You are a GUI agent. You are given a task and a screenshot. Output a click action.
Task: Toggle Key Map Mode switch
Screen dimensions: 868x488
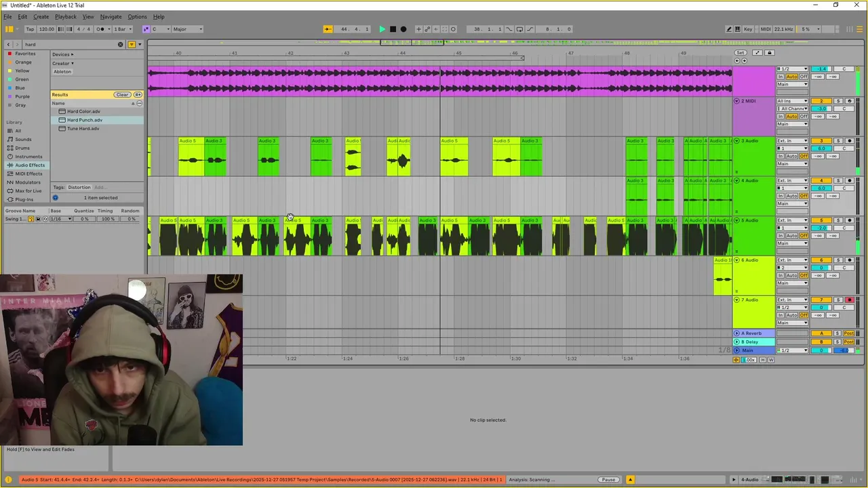point(748,29)
